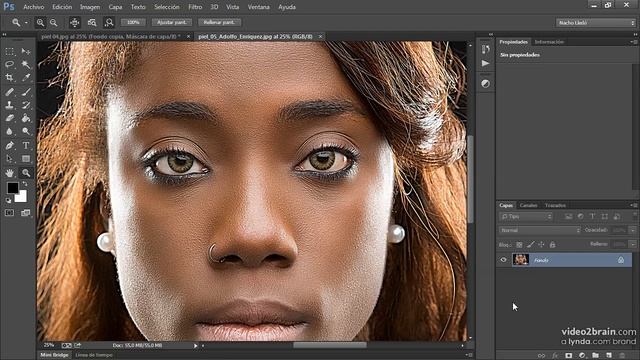640x360 pixels.
Task: Close the piel_05_Adolfo_Enriquez.jpg tab
Action: 320,37
